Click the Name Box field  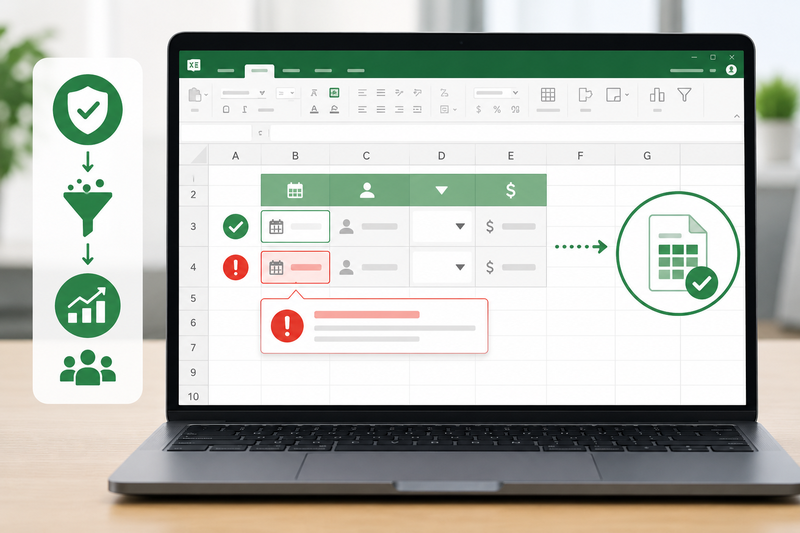pos(216,133)
